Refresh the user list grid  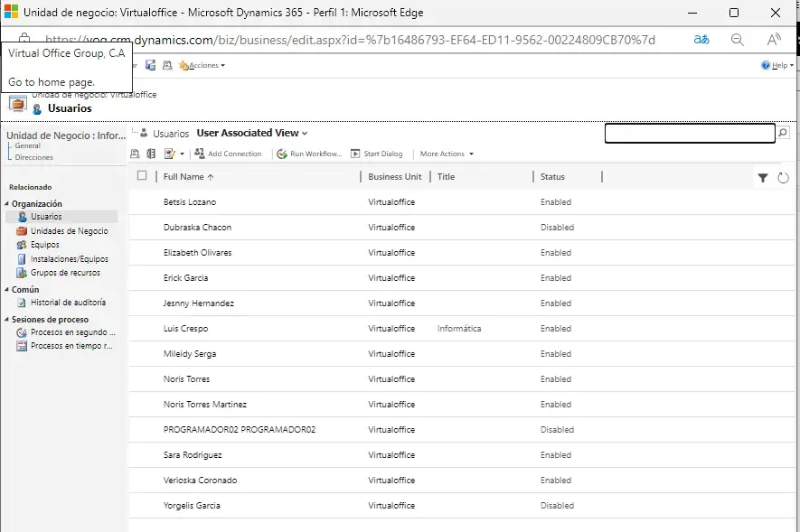[x=784, y=178]
